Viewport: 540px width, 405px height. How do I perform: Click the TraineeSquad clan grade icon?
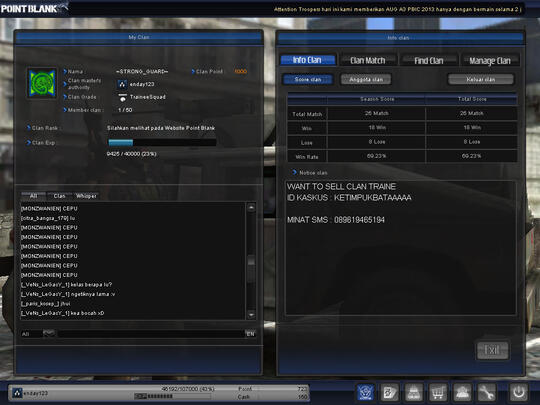(x=123, y=97)
